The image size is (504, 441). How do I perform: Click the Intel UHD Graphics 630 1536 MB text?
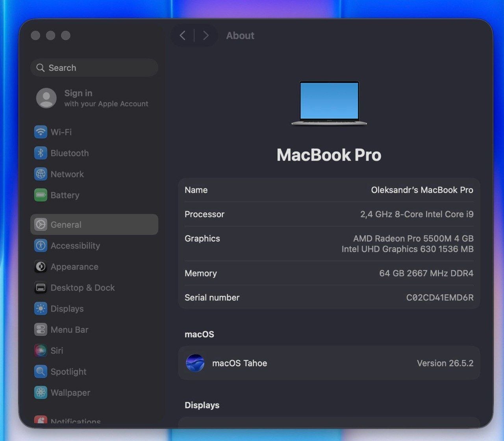[408, 249]
